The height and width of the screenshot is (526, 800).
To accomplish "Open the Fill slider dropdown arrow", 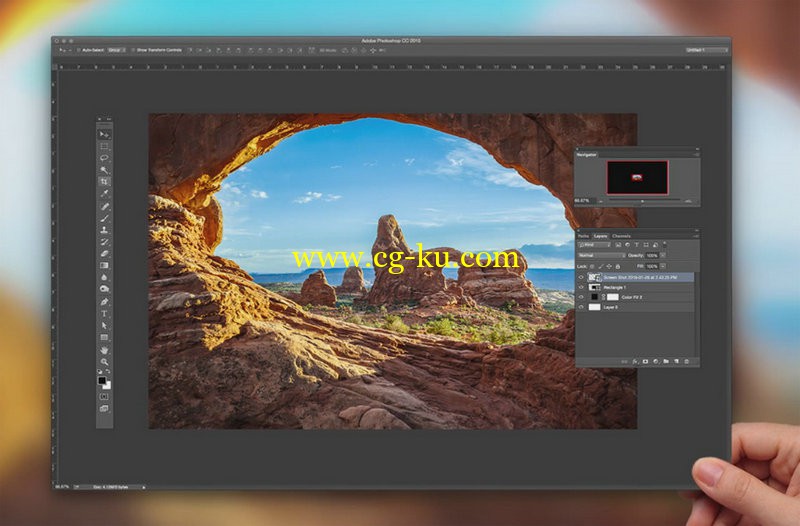I will point(663,266).
